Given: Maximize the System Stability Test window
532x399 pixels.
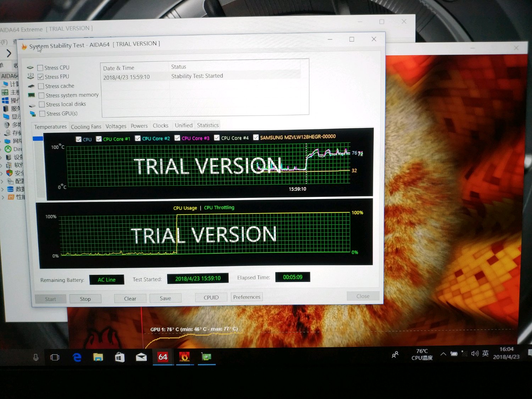Looking at the screenshot, I should [x=351, y=39].
